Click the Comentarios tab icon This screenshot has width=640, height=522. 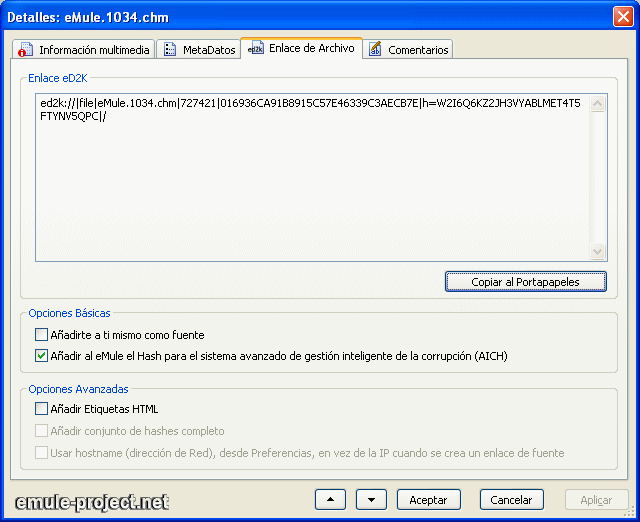[x=375, y=50]
